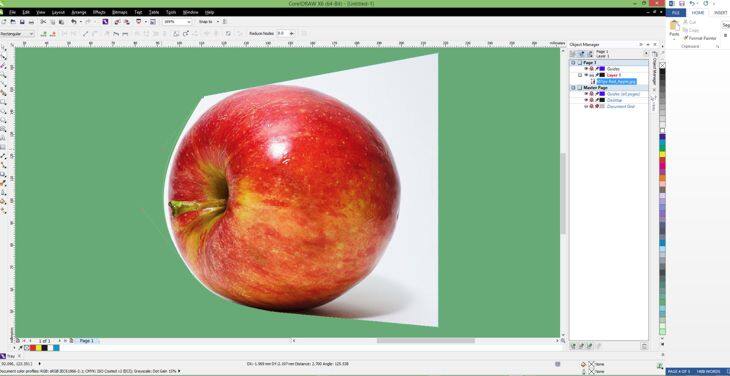Toggle visibility of the Guides layer under Page 1

tap(586, 69)
